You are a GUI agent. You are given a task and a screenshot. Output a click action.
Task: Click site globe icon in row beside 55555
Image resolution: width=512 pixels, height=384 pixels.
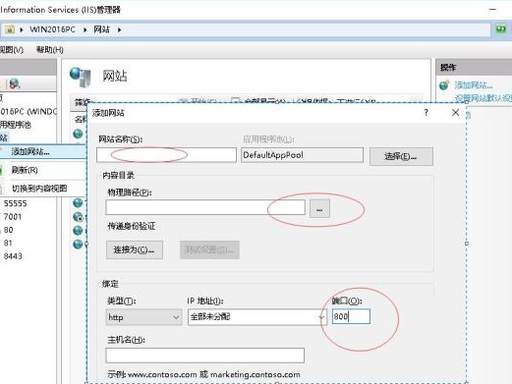(78, 203)
